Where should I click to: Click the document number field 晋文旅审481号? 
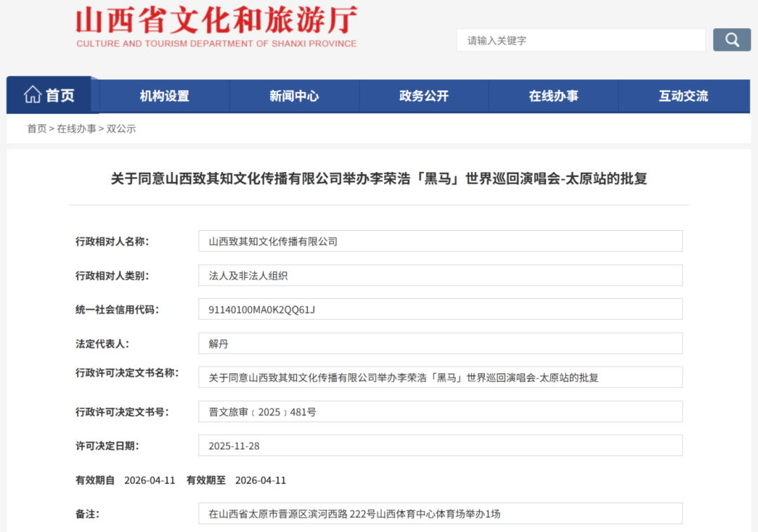point(440,412)
